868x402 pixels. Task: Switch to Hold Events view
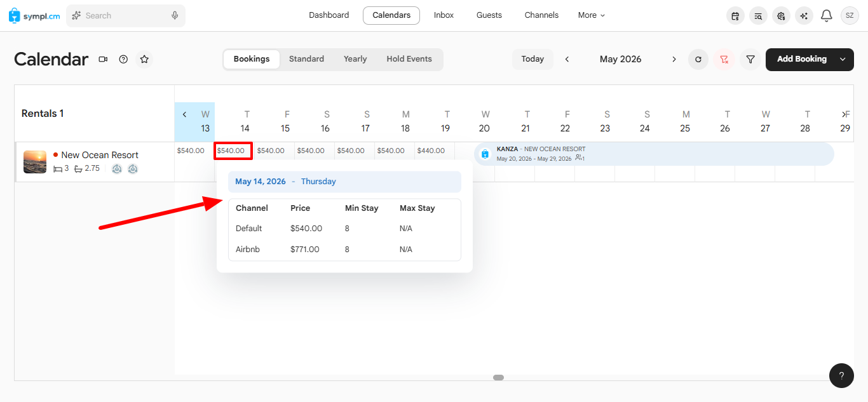[409, 59]
